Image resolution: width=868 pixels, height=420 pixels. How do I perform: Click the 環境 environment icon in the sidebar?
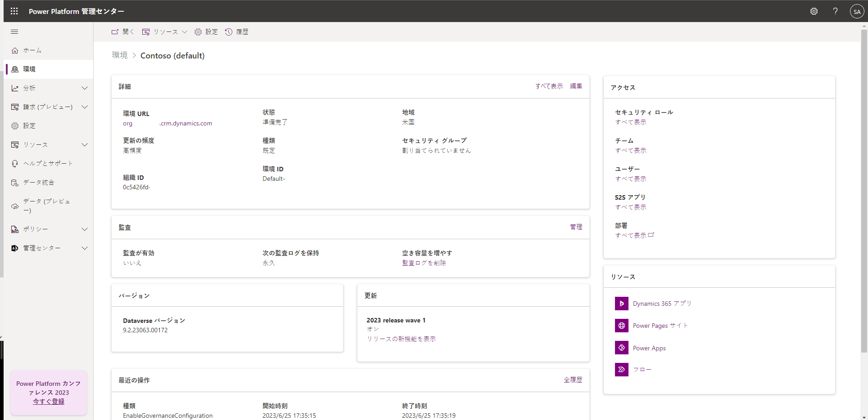[15, 69]
